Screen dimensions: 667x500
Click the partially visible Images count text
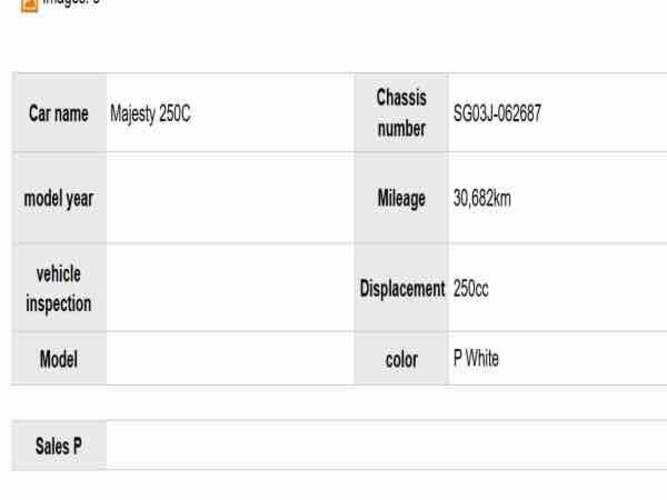coord(72,3)
